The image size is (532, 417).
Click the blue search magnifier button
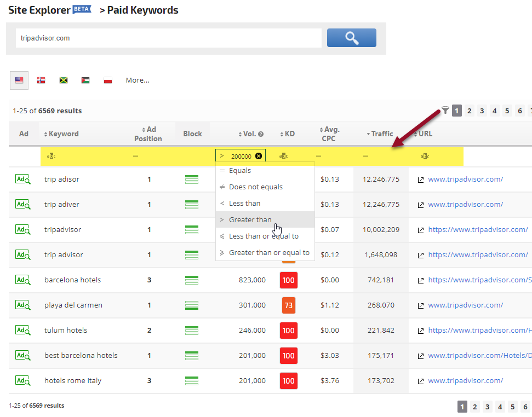(351, 38)
